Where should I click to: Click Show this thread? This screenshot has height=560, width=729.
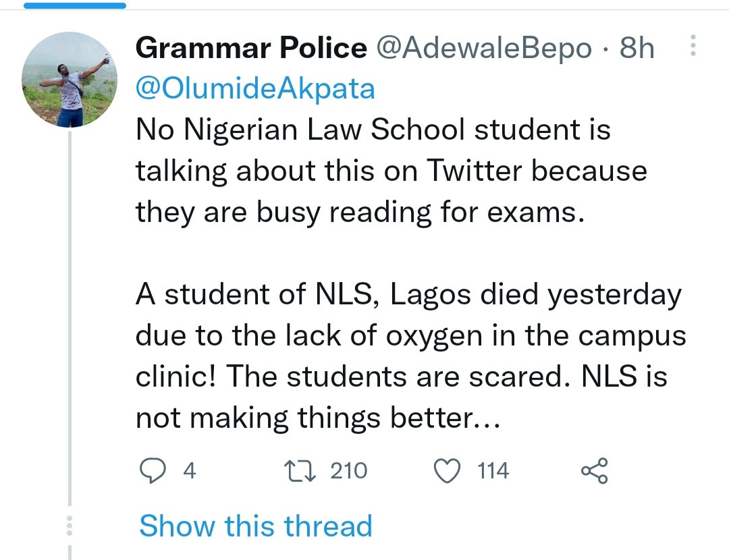coord(255,526)
